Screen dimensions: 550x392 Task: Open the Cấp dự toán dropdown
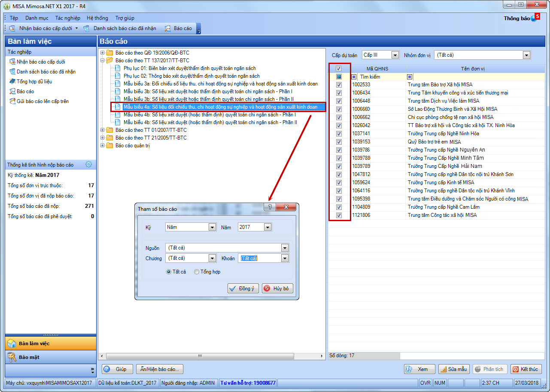tap(395, 55)
